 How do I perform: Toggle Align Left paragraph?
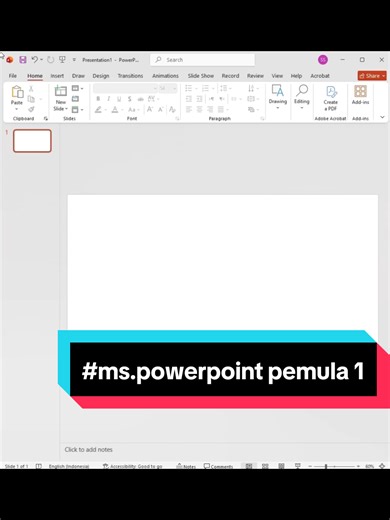click(x=189, y=109)
